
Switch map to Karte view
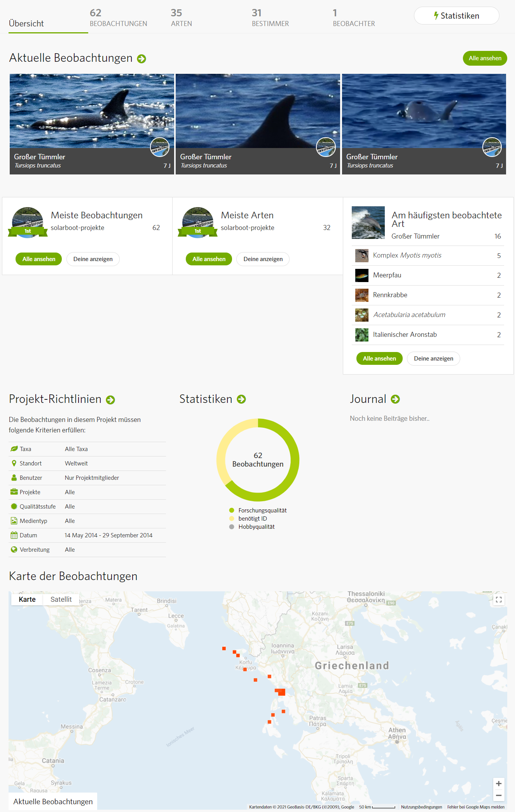click(x=27, y=599)
